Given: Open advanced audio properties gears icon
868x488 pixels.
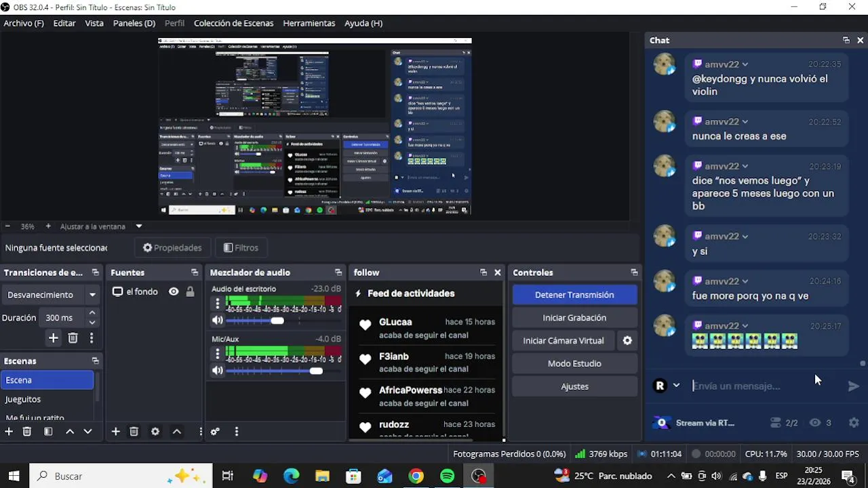Looking at the screenshot, I should pyautogui.click(x=215, y=431).
